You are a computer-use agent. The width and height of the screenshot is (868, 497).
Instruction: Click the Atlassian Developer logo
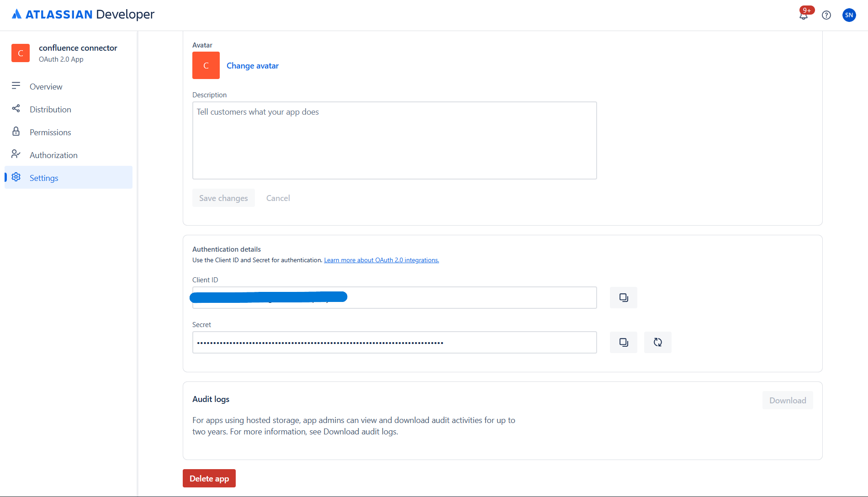83,14
